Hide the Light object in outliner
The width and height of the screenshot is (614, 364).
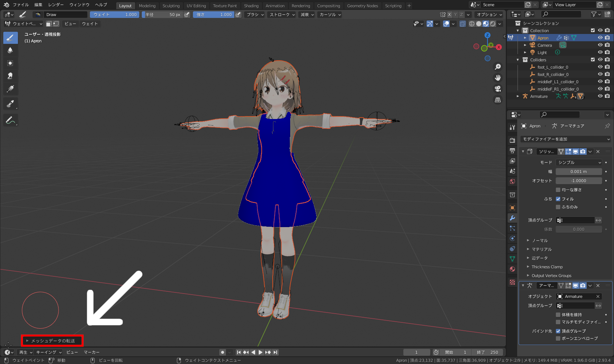[x=599, y=52]
